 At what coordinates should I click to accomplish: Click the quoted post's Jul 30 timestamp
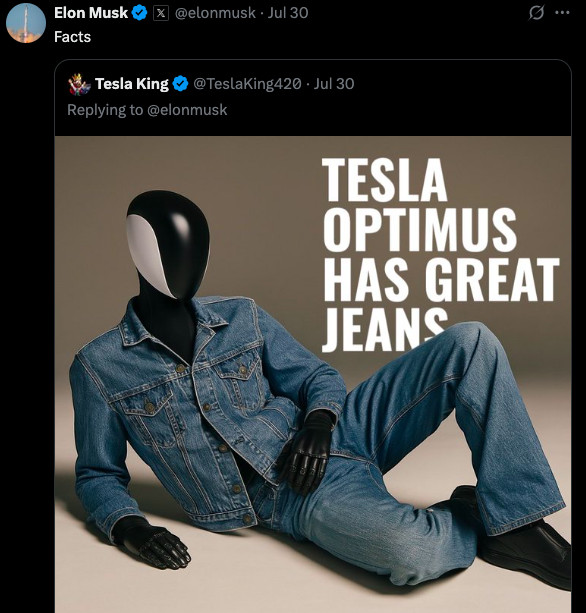(334, 84)
